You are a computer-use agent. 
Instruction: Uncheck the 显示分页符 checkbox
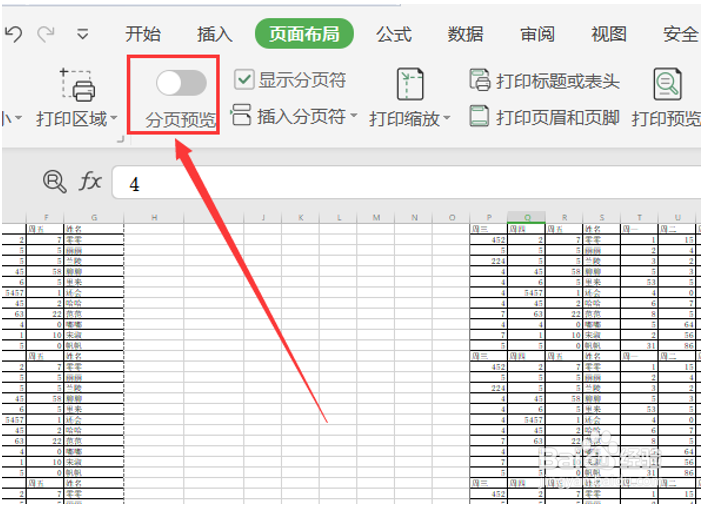point(244,80)
